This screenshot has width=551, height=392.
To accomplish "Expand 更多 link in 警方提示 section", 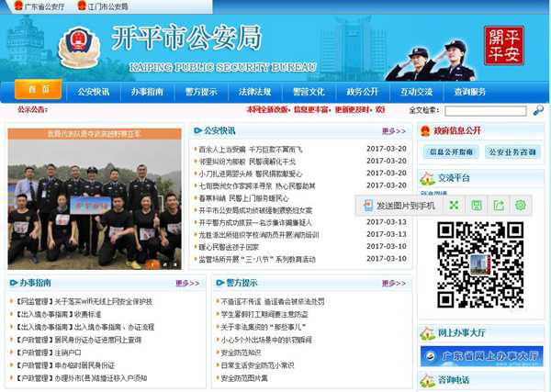I will click(x=394, y=283).
